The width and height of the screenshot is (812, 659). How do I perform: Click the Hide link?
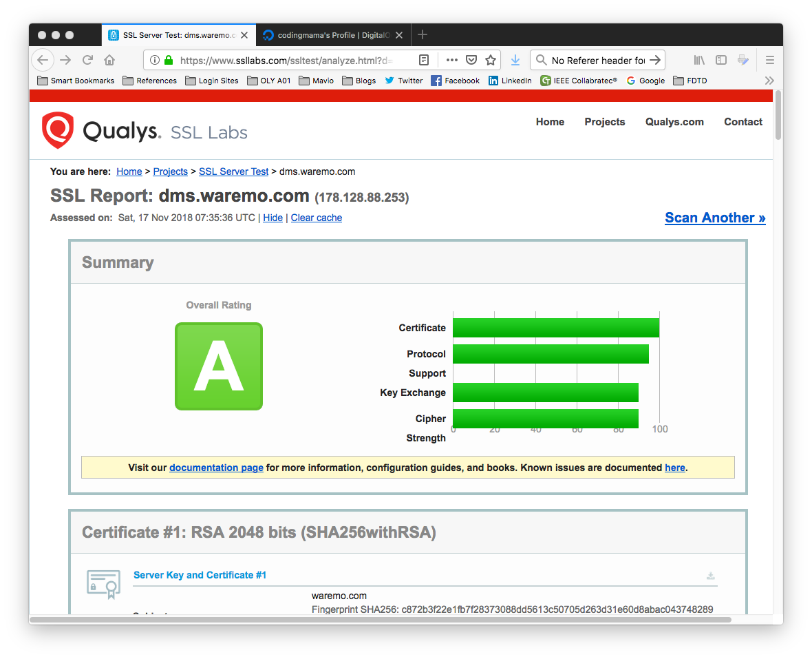coord(273,218)
